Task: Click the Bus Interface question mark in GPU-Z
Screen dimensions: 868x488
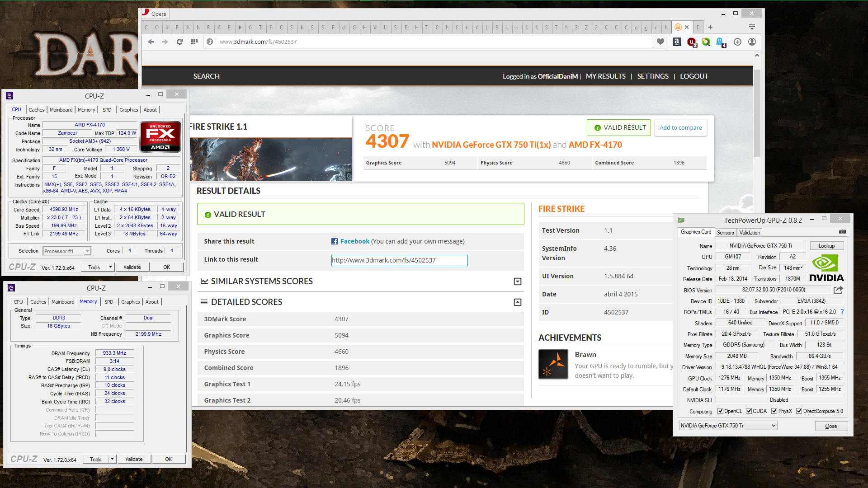Action: coord(842,312)
